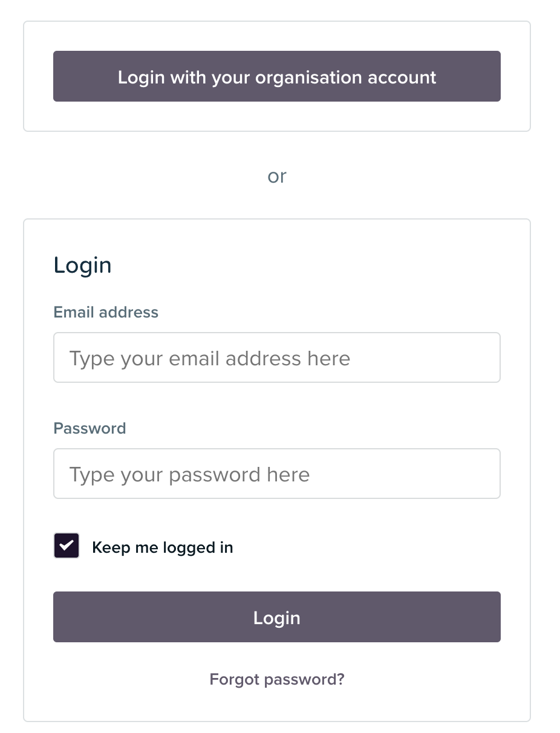Select the Login heading text

(x=82, y=265)
